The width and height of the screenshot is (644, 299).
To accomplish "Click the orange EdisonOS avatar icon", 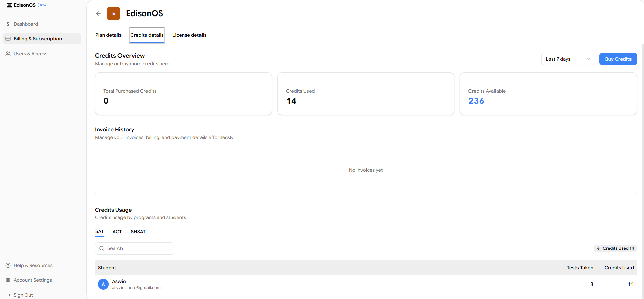I will (114, 13).
